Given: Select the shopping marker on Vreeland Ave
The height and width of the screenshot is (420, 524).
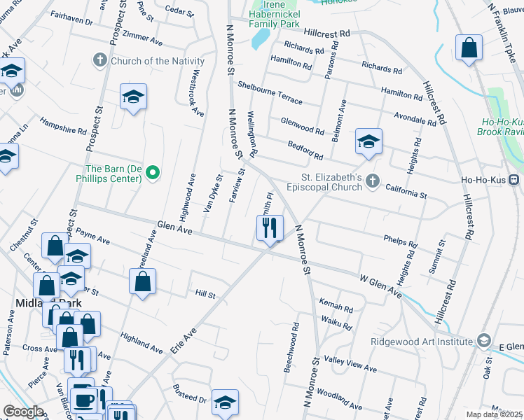Looking at the screenshot, I should 142,282.
